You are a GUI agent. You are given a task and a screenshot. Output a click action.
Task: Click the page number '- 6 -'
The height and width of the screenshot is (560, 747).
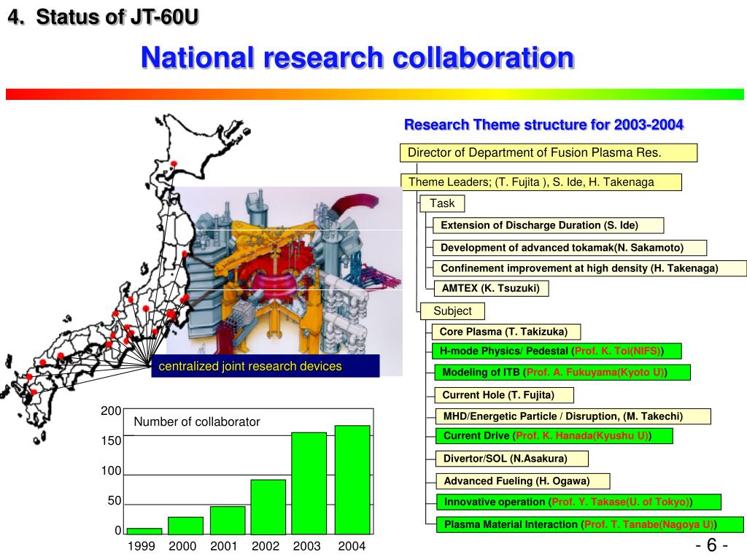pos(711,544)
